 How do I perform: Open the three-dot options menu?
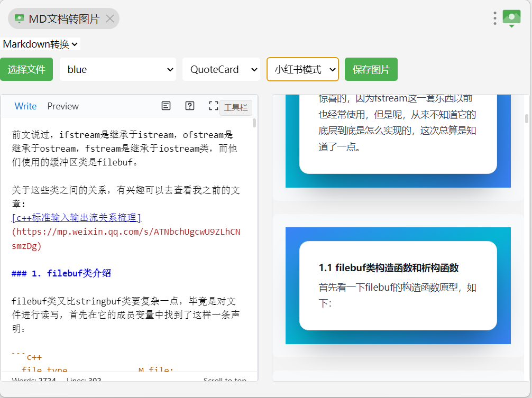495,18
